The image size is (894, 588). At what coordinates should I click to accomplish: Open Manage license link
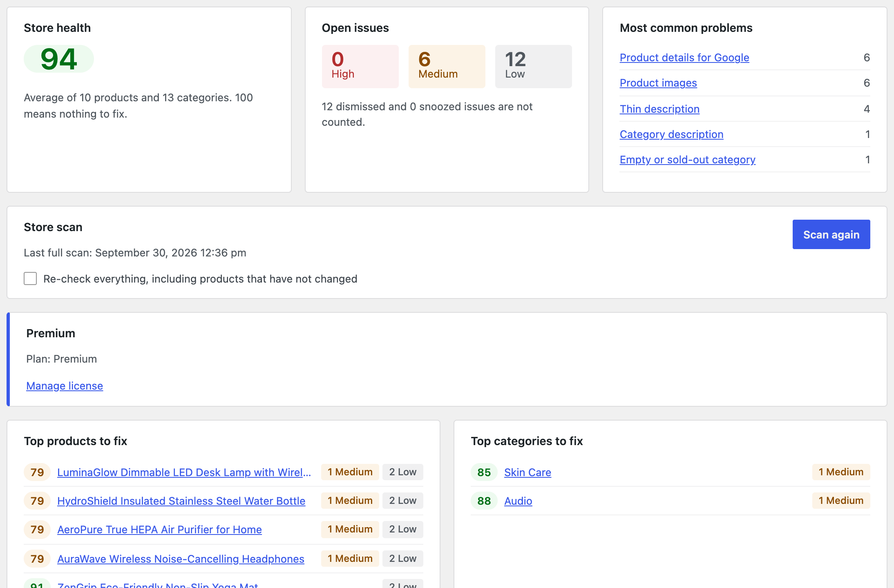(x=65, y=386)
